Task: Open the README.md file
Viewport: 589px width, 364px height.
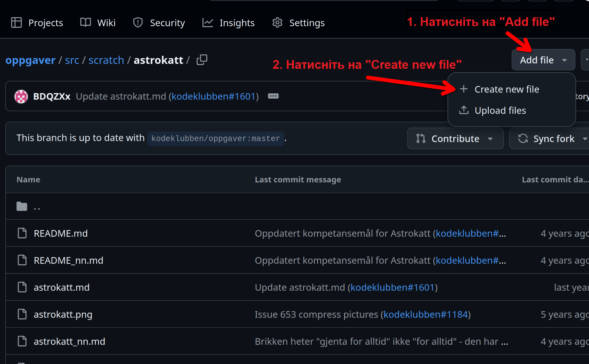Action: (61, 234)
